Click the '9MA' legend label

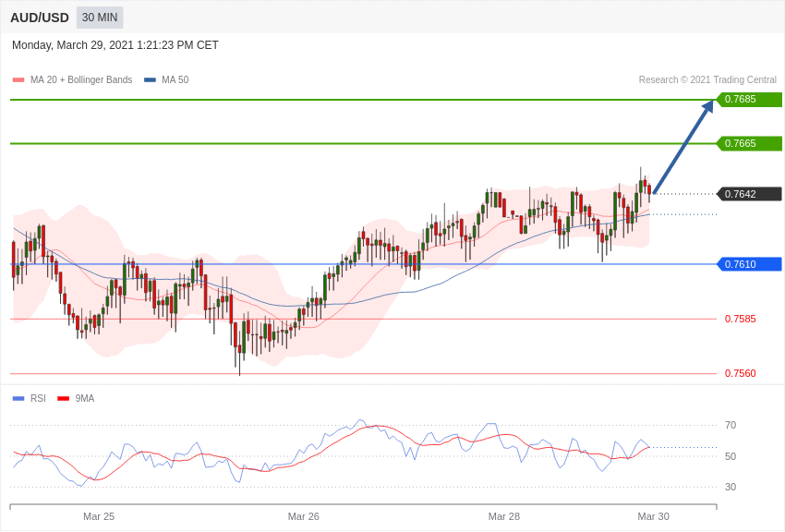coord(85,398)
